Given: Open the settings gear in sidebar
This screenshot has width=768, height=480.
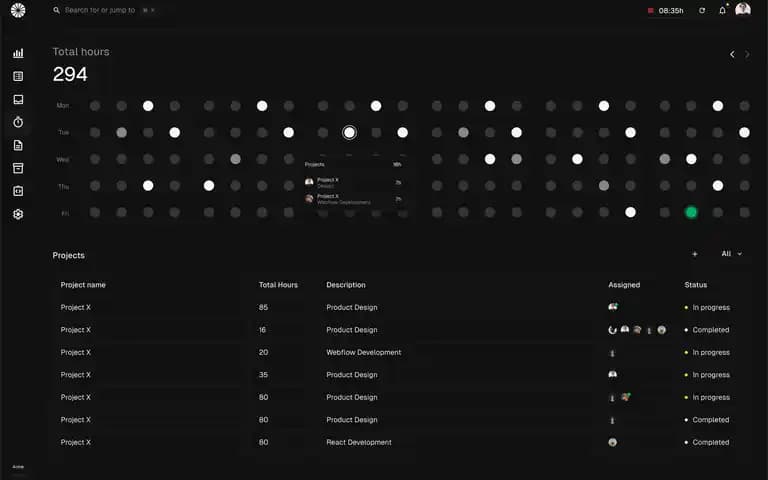Looking at the screenshot, I should 18,214.
